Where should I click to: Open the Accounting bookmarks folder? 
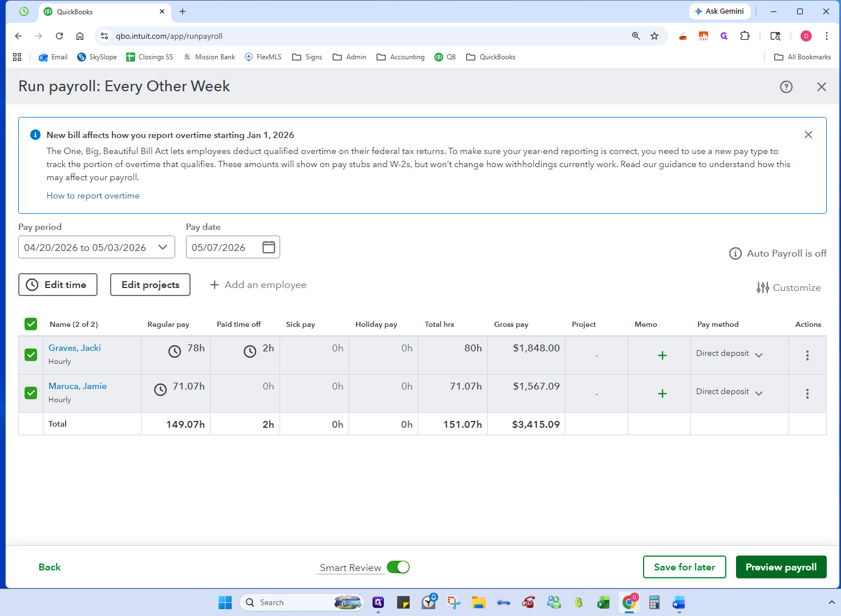pyautogui.click(x=401, y=57)
